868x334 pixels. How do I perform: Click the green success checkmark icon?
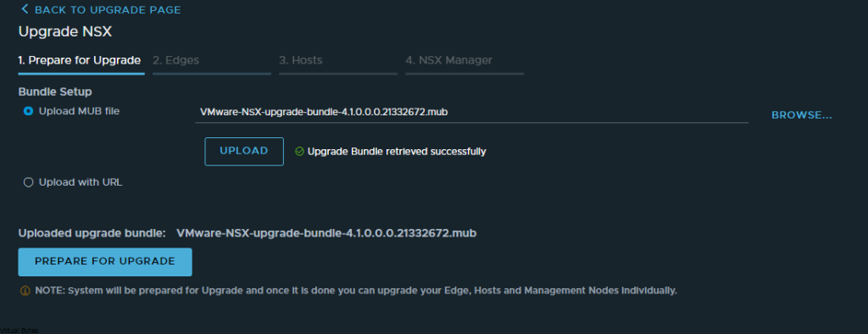(299, 151)
